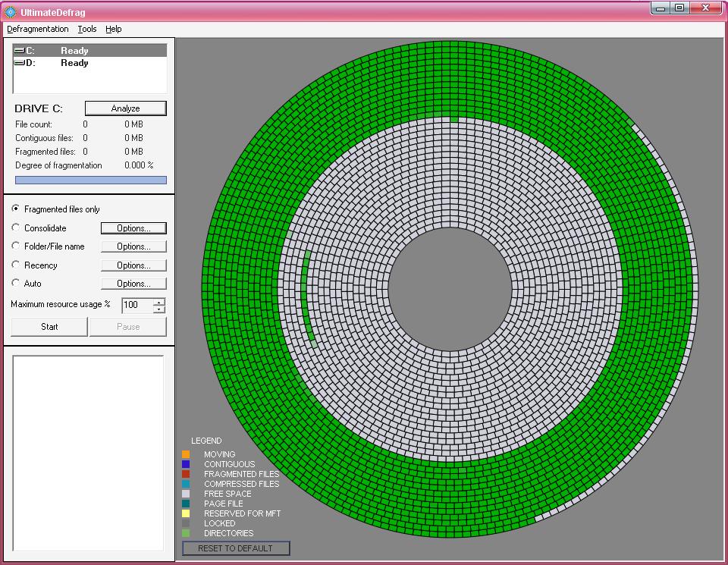Minimize the UltimateDefrag window
Screen dimensions: 728x565
[661, 8]
